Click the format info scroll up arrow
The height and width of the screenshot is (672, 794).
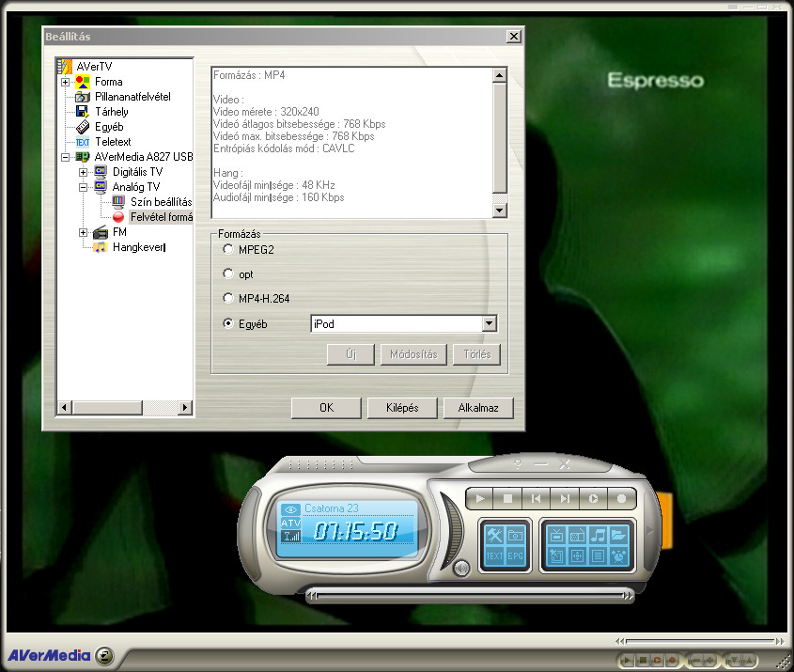pos(499,75)
